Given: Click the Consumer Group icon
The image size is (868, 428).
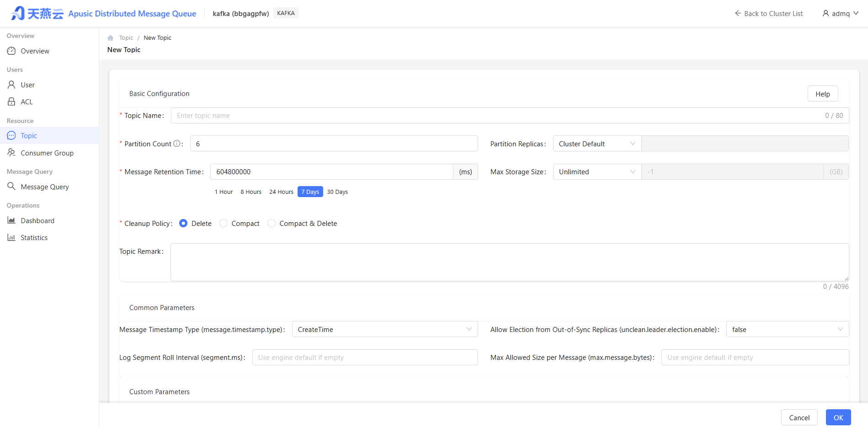Looking at the screenshot, I should [11, 153].
